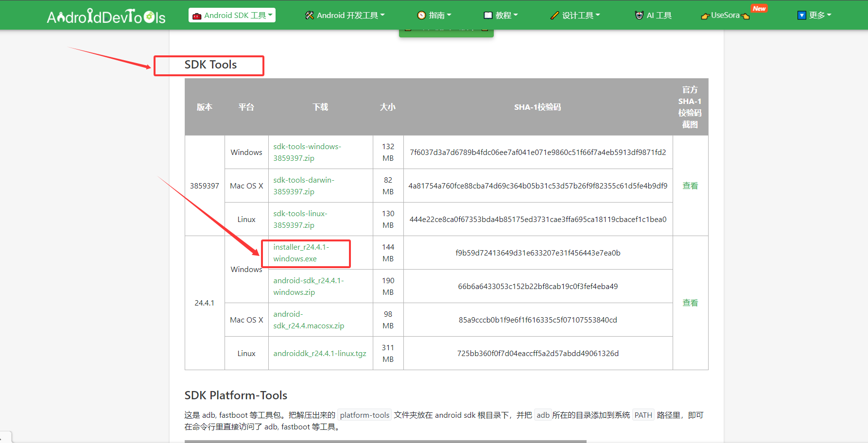Select the SHA-1 hash starting 85a9cccb
The image size is (868, 443).
point(538,320)
